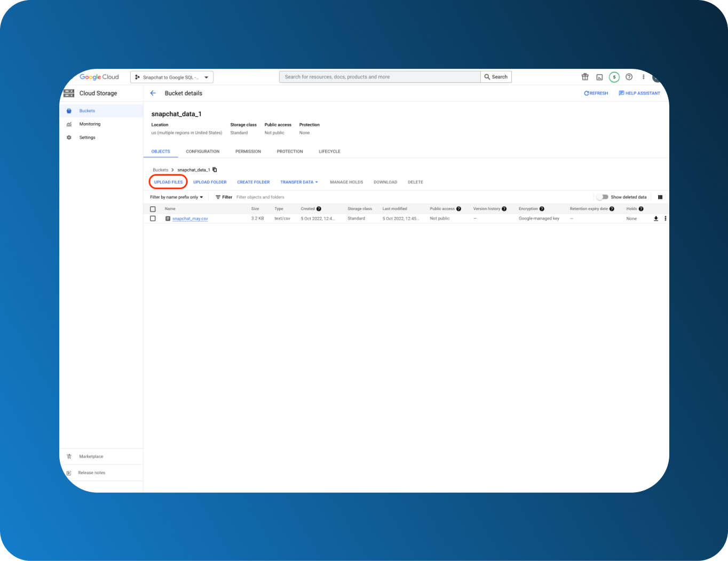Check the box for snapchat_may.csv
728x561 pixels.
[x=153, y=219]
